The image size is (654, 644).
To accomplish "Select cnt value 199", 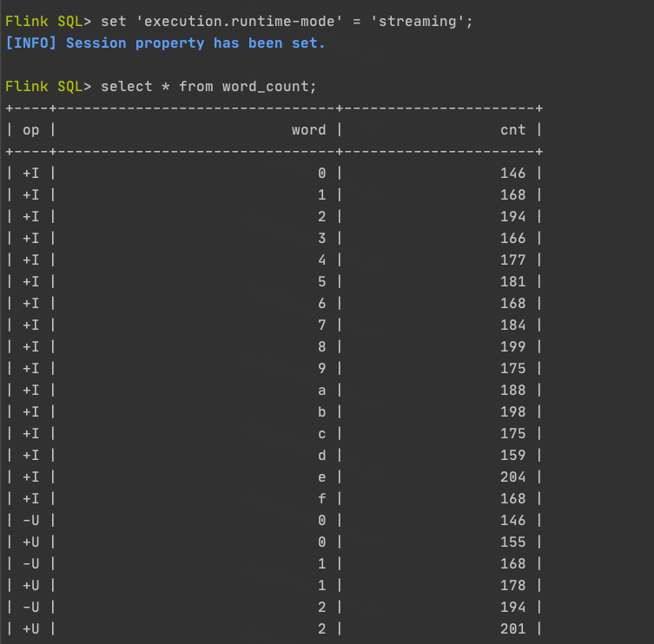I will pyautogui.click(x=512, y=346).
